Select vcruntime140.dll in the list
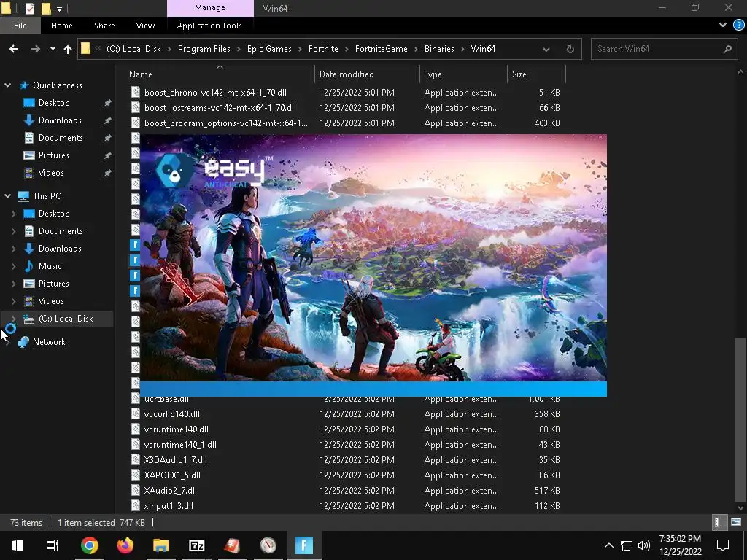This screenshot has height=560, width=747. pyautogui.click(x=177, y=429)
